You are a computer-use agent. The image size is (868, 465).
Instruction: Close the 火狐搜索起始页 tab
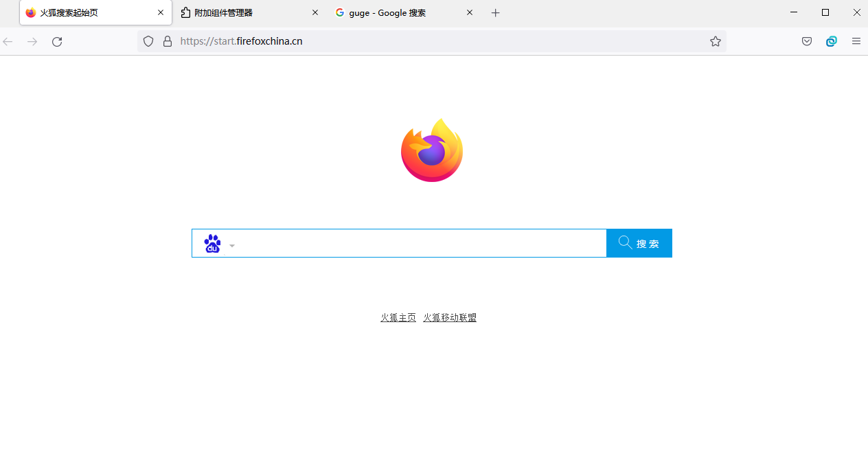[161, 12]
